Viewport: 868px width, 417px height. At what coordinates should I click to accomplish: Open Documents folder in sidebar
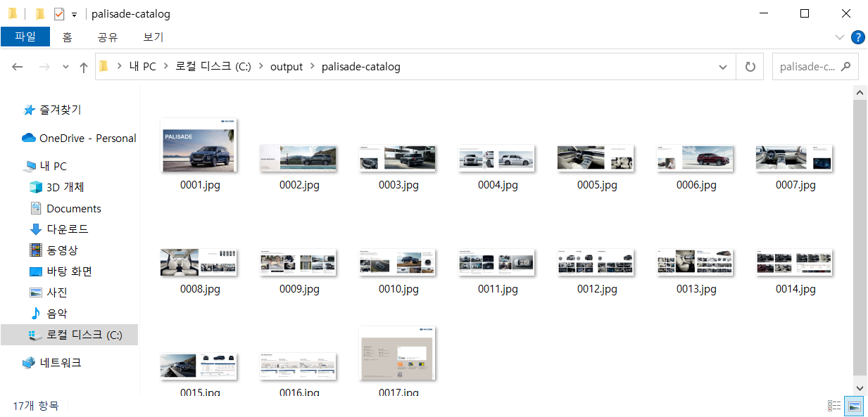73,208
